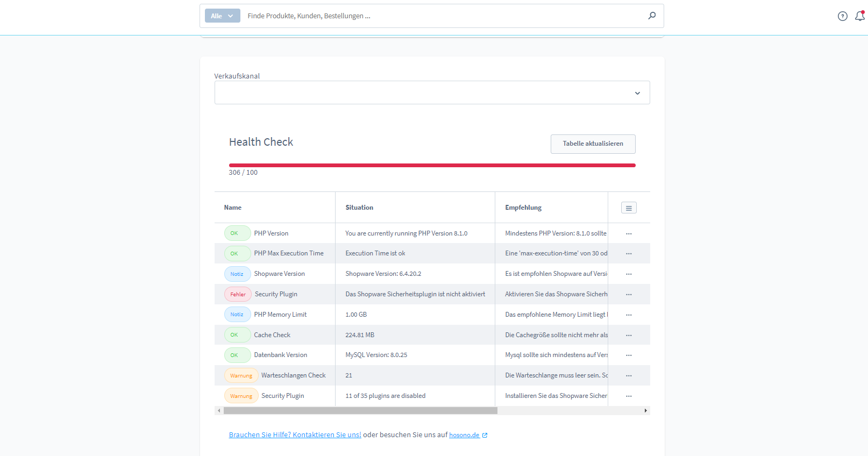Click the scroll left arrow of table
This screenshot has width=868, height=456.
(x=219, y=411)
